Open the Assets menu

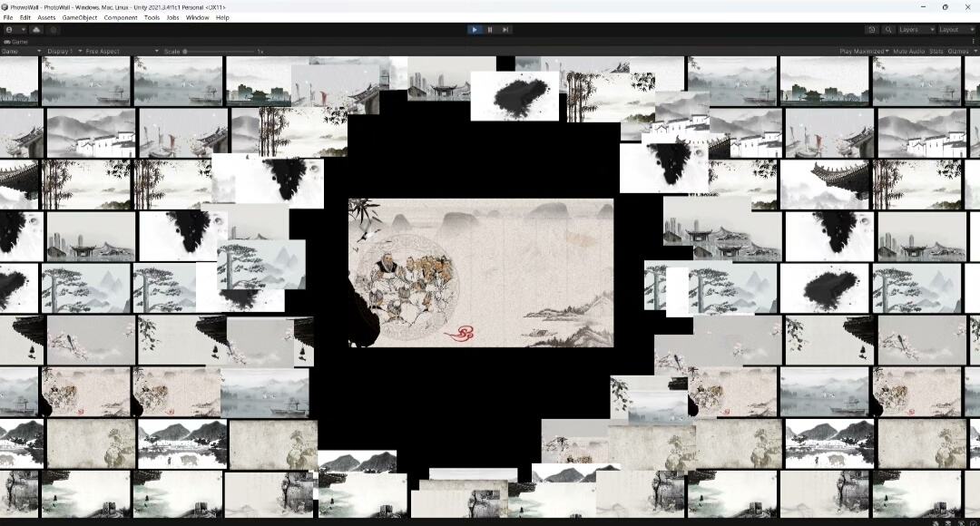46,17
